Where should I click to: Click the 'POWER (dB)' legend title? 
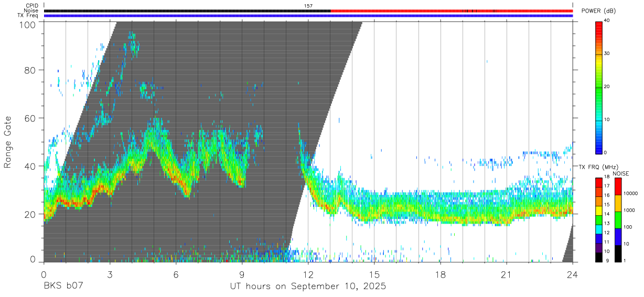tap(599, 11)
